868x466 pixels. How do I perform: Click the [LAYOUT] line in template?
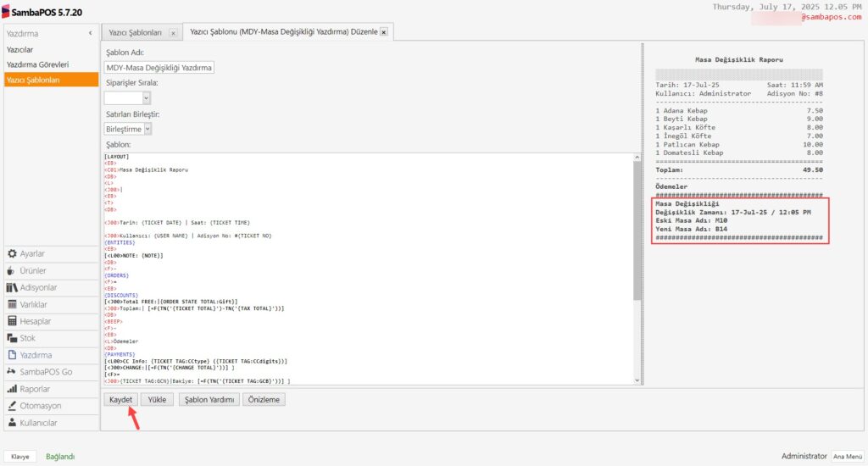point(116,157)
